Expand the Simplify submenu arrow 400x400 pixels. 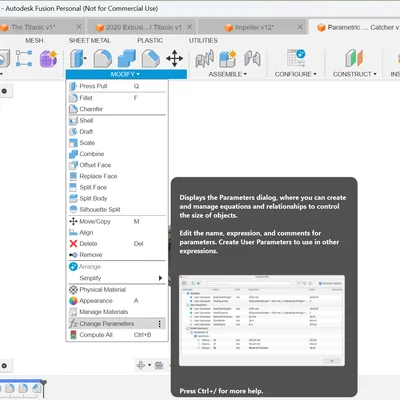coord(160,278)
